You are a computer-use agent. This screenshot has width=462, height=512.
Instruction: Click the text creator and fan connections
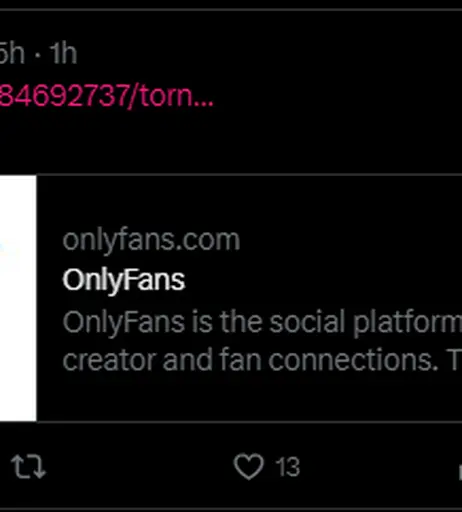pos(250,360)
